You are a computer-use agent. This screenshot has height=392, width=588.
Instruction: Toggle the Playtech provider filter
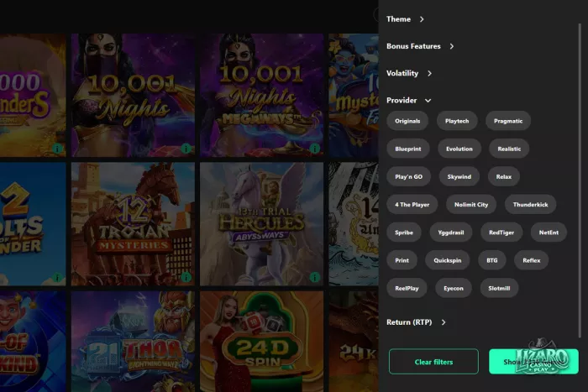[x=457, y=121]
